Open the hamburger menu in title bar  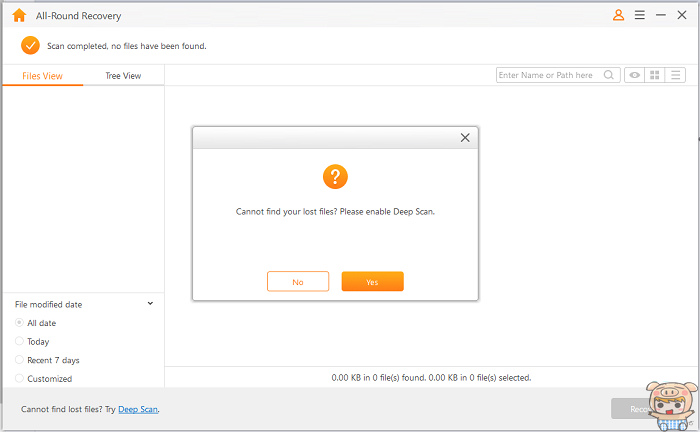[639, 15]
